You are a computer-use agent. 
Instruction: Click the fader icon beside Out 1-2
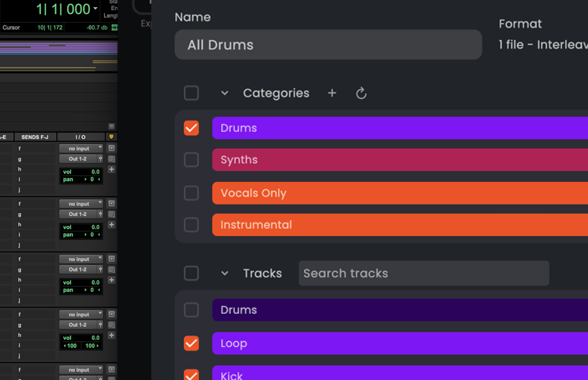coord(101,159)
